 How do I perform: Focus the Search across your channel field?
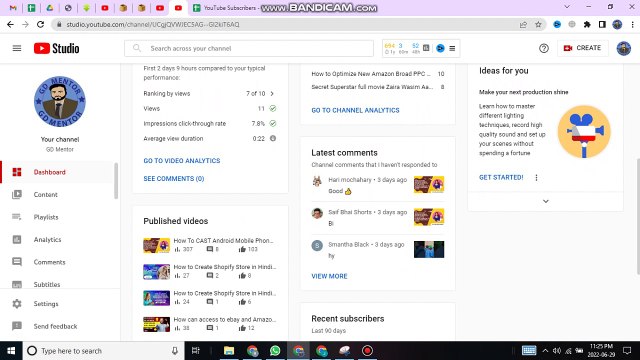point(249,48)
